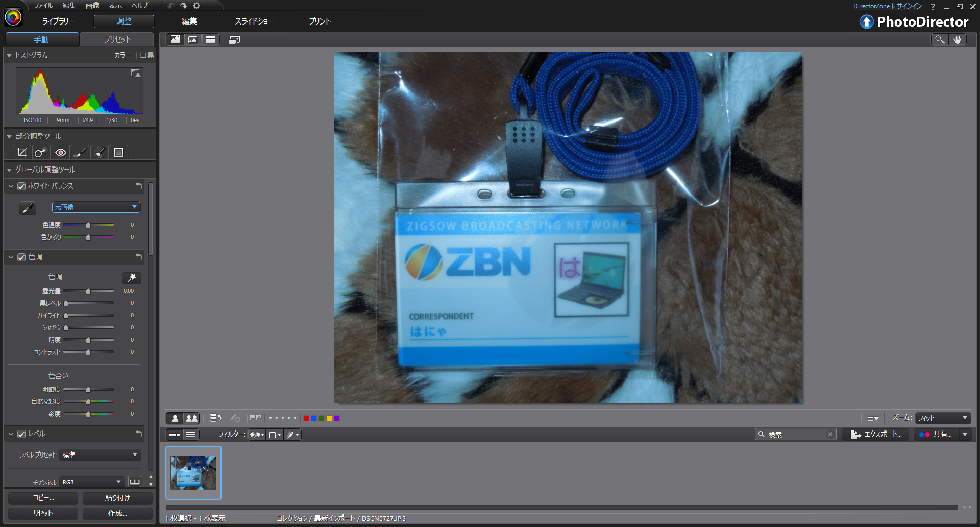Screen dimensions: 980x527
Task: Collapse the グローバル調整ツール panel
Action: (x=9, y=170)
